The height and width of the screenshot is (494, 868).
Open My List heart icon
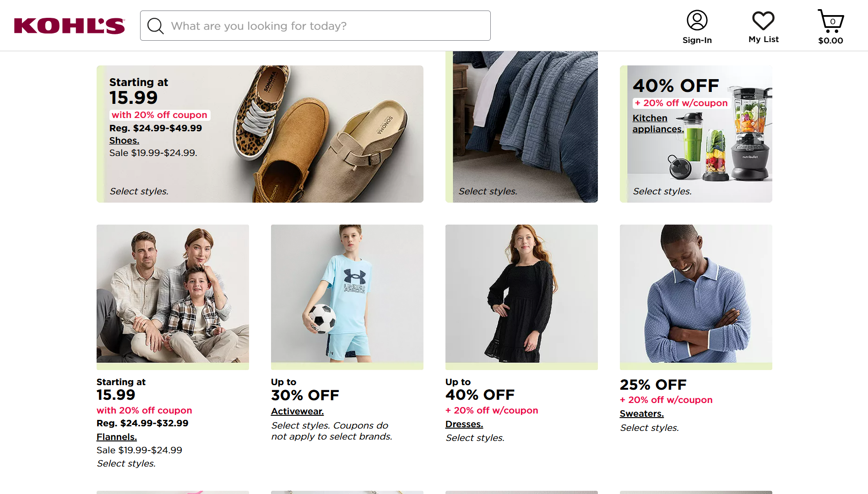tap(763, 21)
